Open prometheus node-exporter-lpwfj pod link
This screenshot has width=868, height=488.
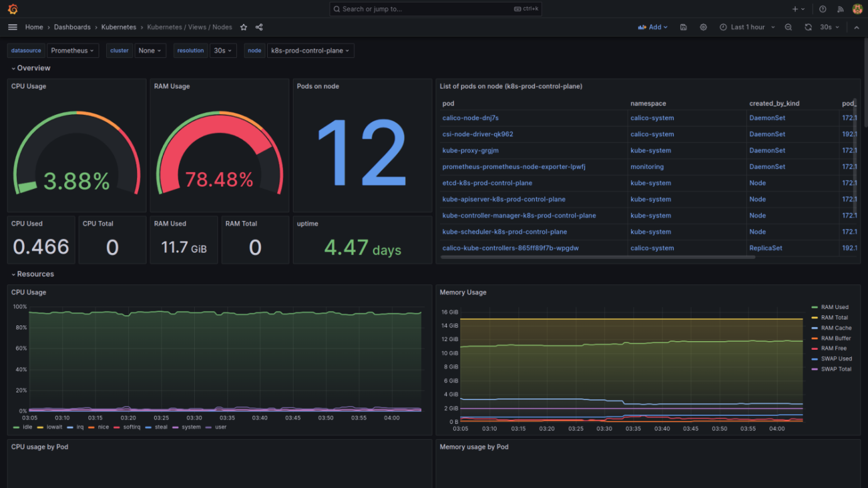coord(514,166)
